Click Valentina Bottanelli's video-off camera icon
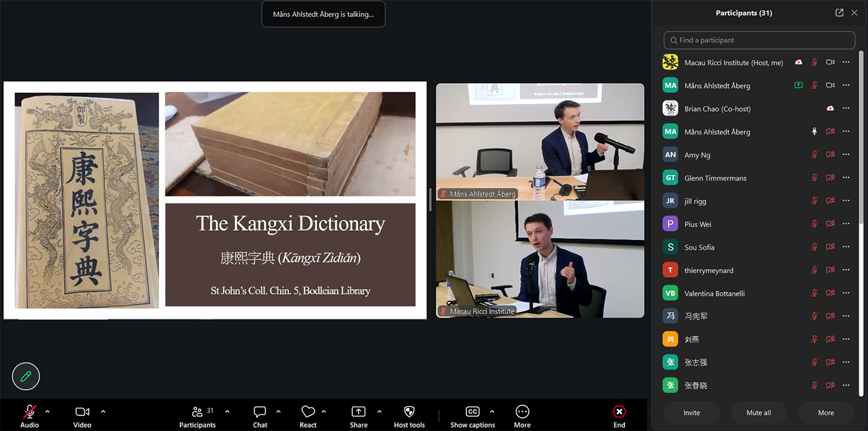 [x=830, y=293]
